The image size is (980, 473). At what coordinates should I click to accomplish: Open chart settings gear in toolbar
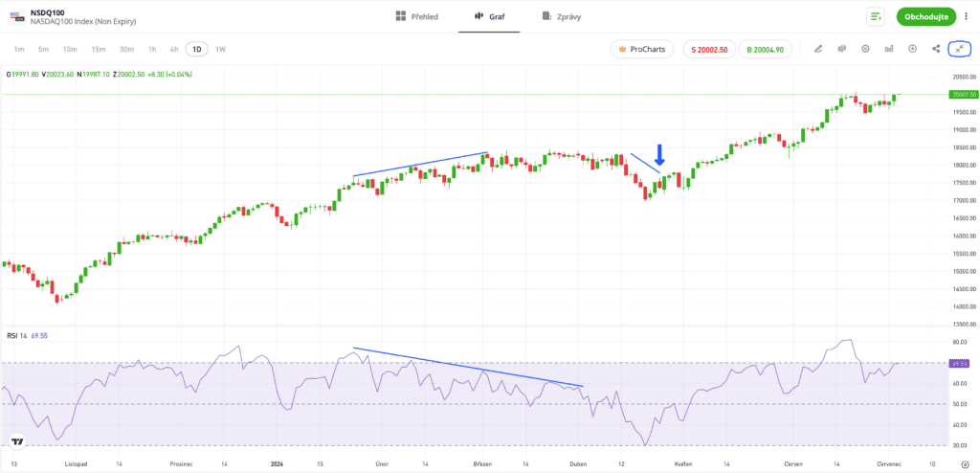[865, 49]
